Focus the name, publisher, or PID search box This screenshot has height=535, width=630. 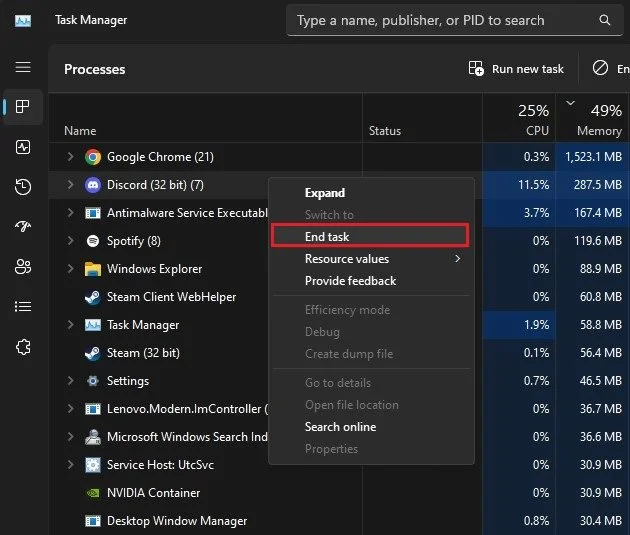pyautogui.click(x=454, y=20)
